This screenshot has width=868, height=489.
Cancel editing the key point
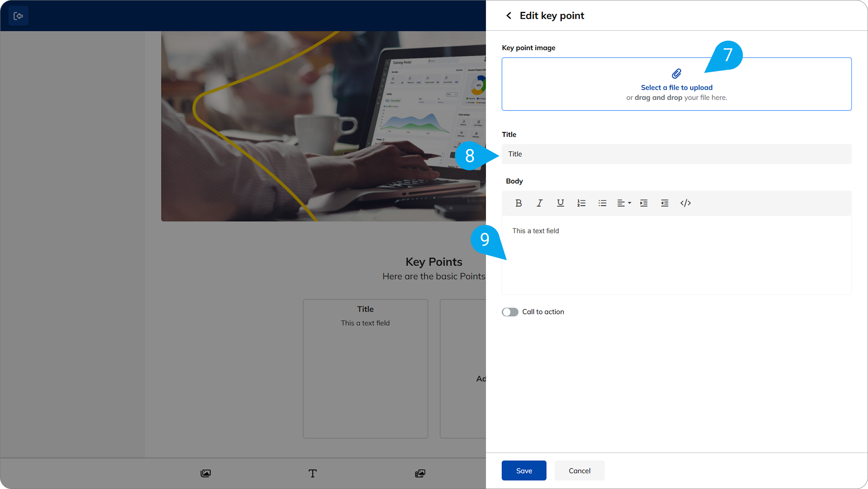click(x=579, y=471)
